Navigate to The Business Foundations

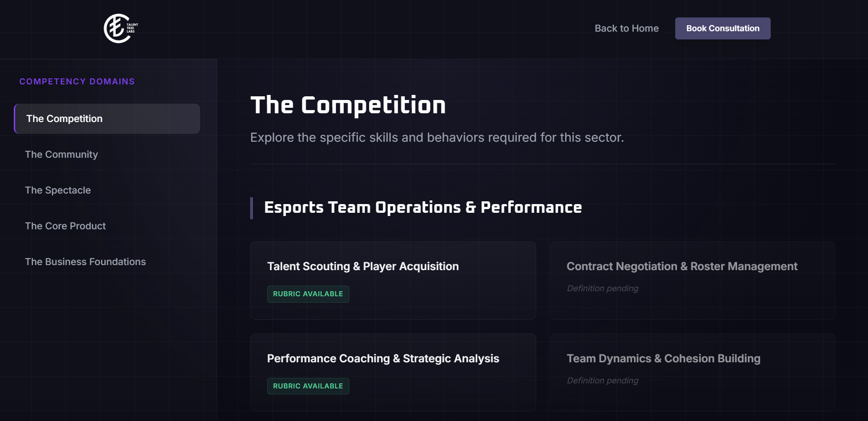(85, 262)
